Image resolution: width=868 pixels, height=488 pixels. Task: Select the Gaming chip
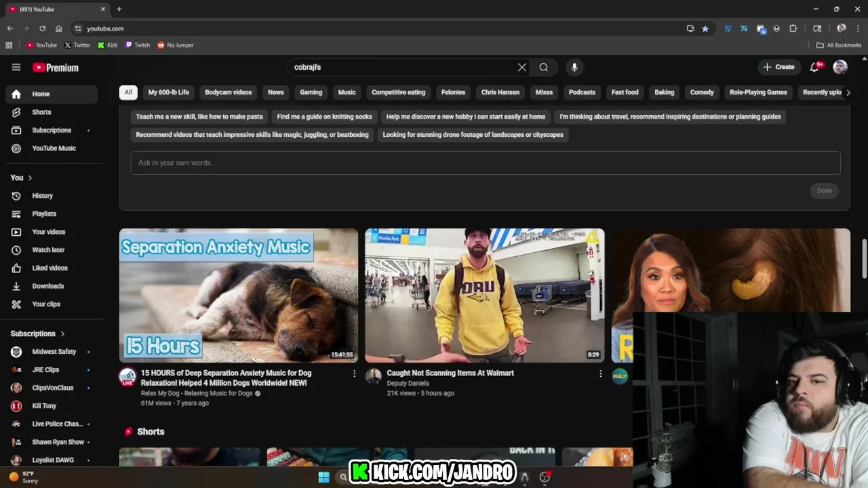point(311,92)
